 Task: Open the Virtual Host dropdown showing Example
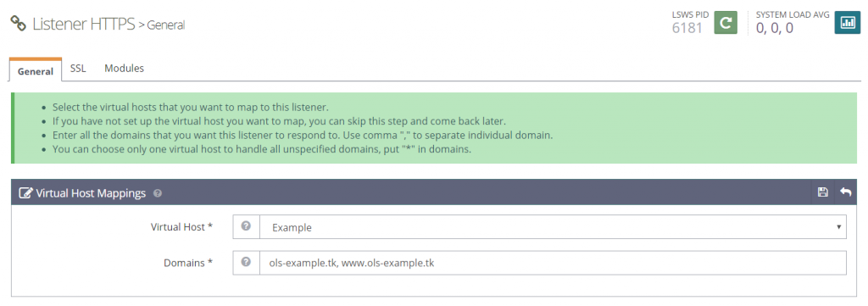pyautogui.click(x=553, y=227)
